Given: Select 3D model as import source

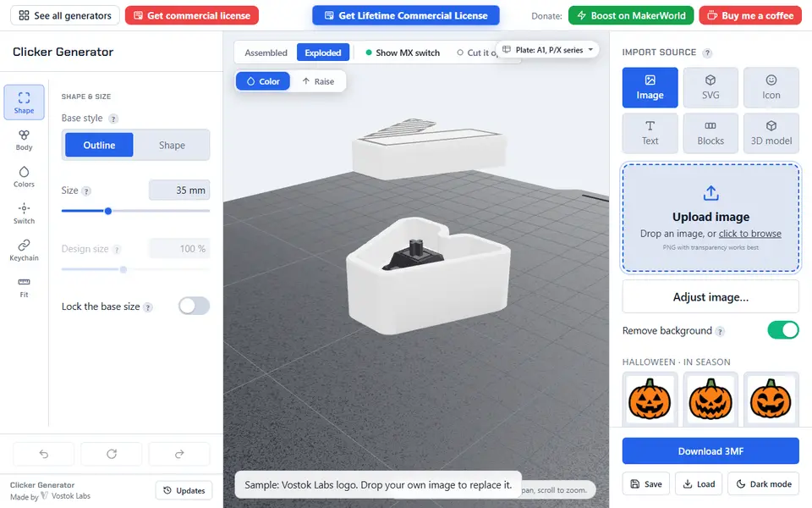Looking at the screenshot, I should (x=771, y=133).
